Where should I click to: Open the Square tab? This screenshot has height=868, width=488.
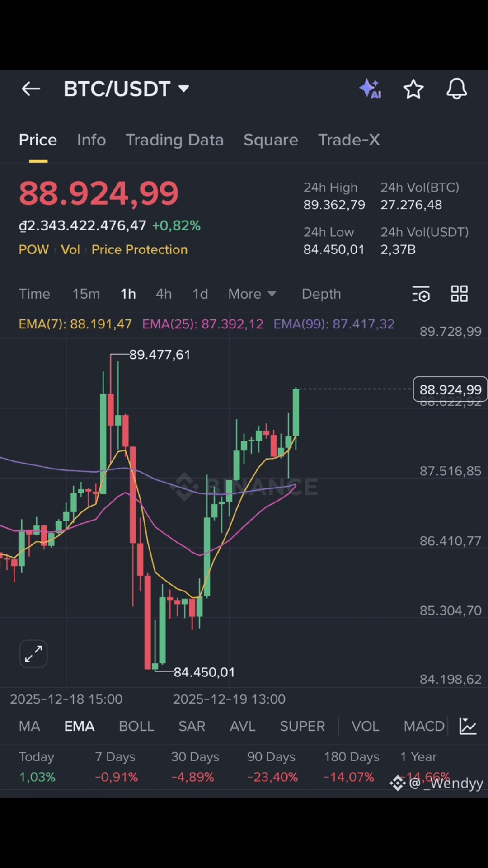271,140
